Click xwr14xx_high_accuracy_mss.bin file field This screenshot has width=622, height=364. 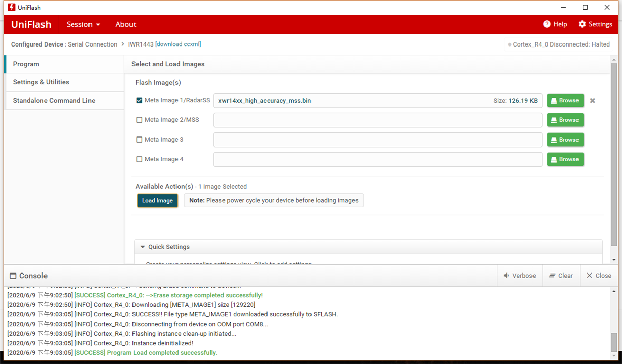[x=378, y=100]
